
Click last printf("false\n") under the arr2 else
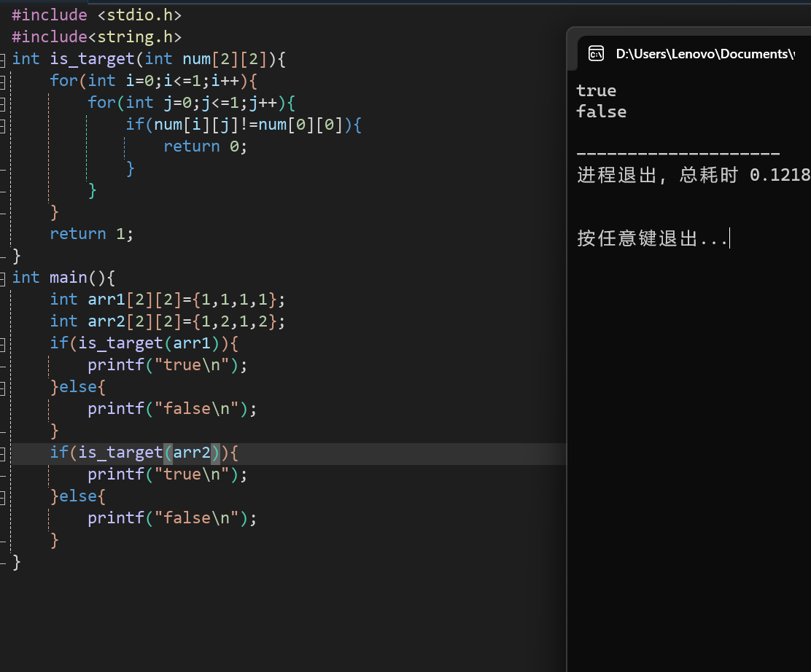click(171, 518)
